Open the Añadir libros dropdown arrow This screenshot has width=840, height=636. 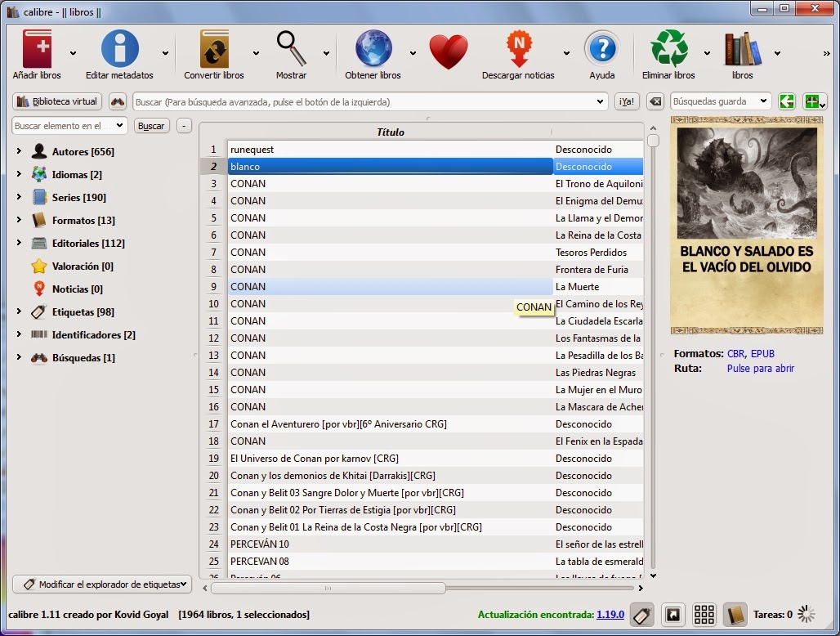click(x=73, y=53)
